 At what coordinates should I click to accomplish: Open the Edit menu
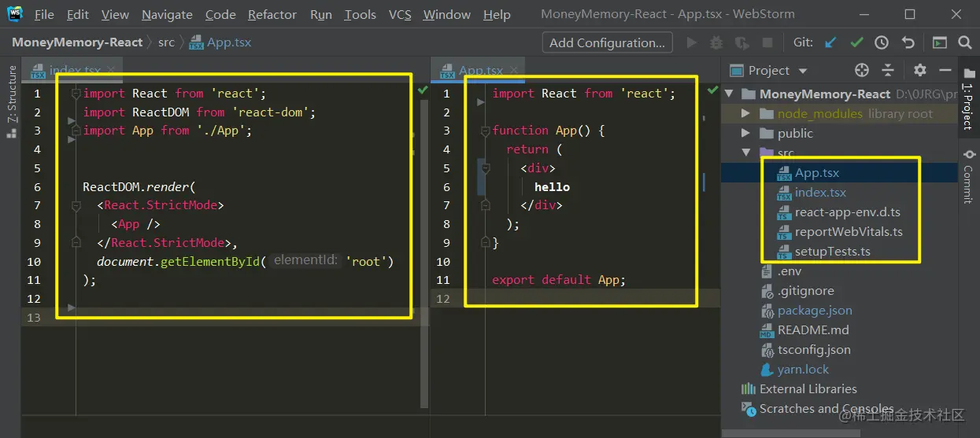point(78,14)
